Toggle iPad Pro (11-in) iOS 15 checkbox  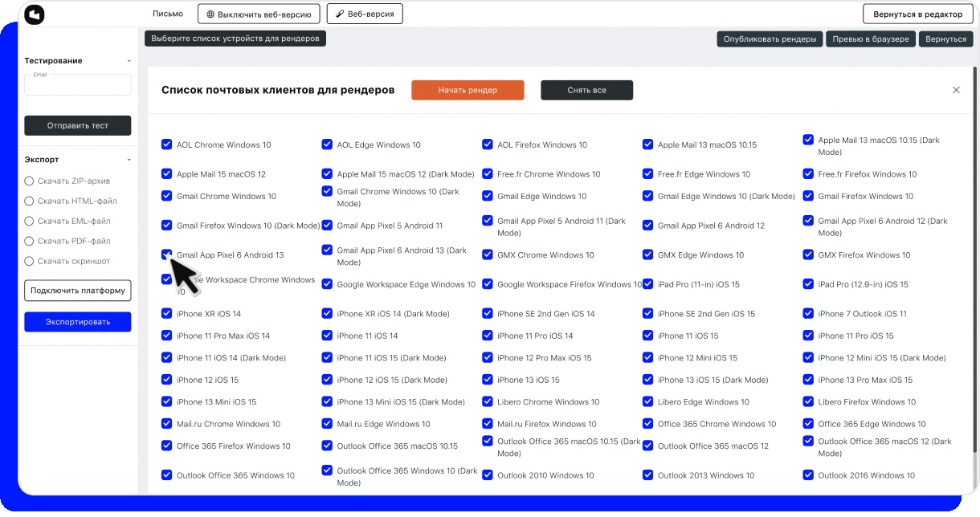647,284
